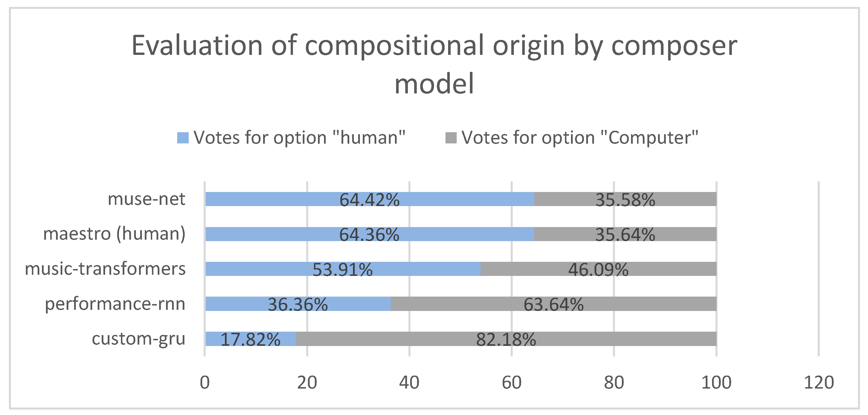Click the 120 value on horizontal axis
Screen dimensions: 868x415
pos(819,383)
